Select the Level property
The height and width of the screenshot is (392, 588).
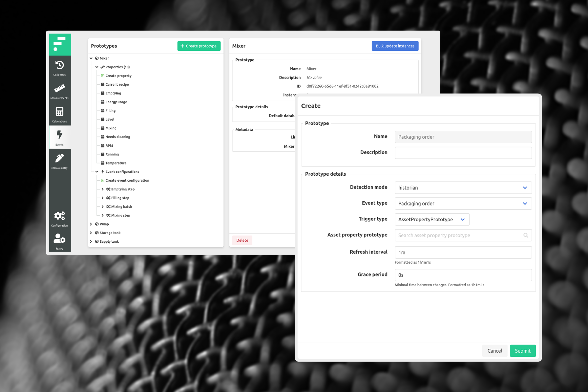point(110,120)
